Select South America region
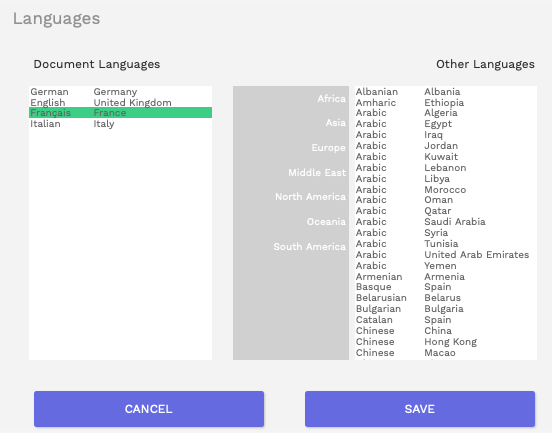Image resolution: width=552 pixels, height=433 pixels. point(309,246)
